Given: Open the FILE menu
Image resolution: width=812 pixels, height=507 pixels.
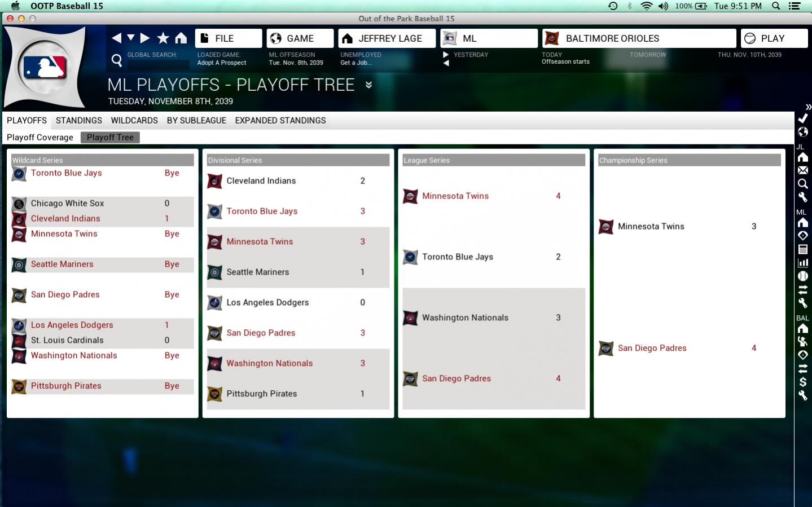Looking at the screenshot, I should [x=229, y=38].
